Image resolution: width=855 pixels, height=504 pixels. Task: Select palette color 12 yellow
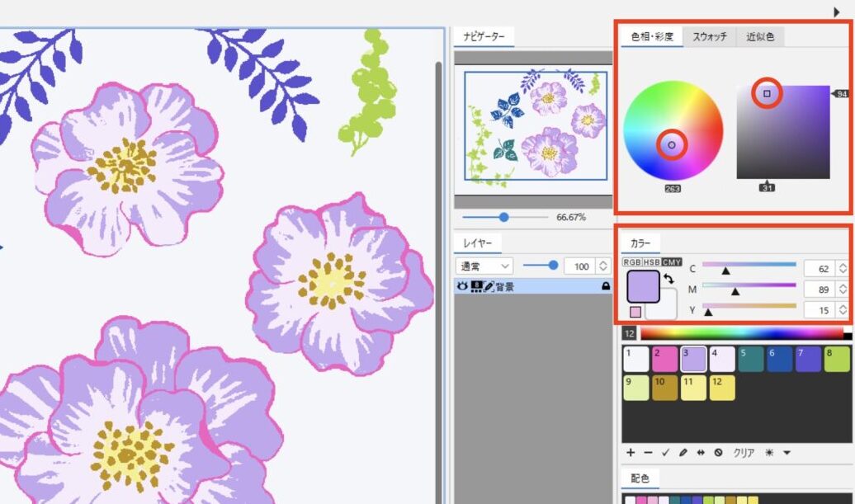(722, 388)
